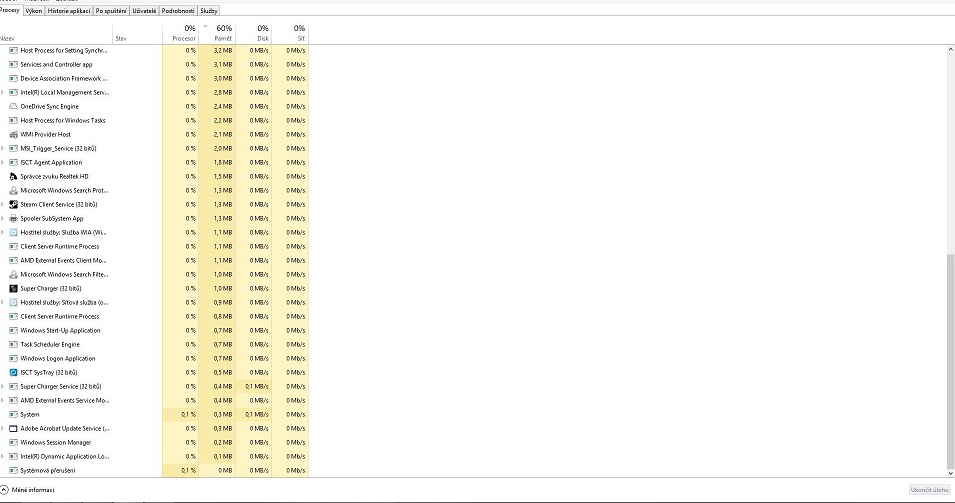Click the Super Charger (32 bitů) icon

coord(13,289)
